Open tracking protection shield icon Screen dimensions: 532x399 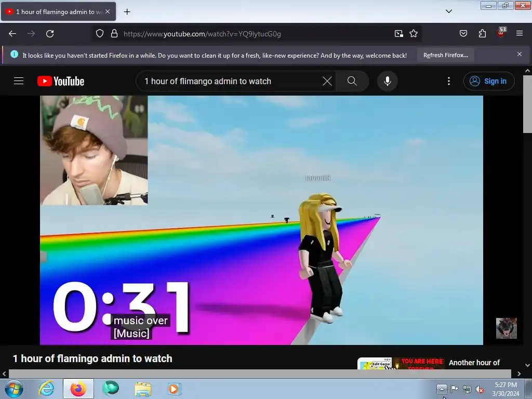(99, 34)
